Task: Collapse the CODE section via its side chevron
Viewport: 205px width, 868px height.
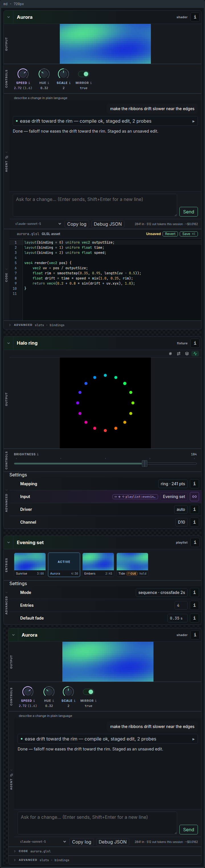Action: click(6, 269)
